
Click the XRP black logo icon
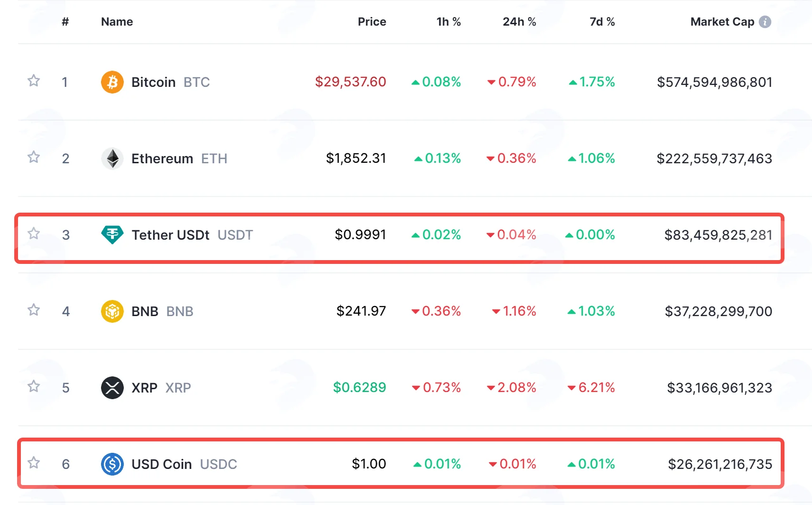click(x=112, y=388)
